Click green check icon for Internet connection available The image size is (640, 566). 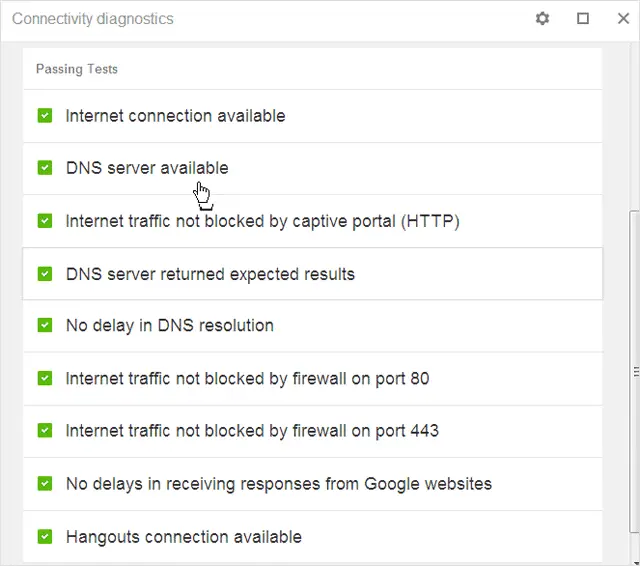click(x=45, y=115)
